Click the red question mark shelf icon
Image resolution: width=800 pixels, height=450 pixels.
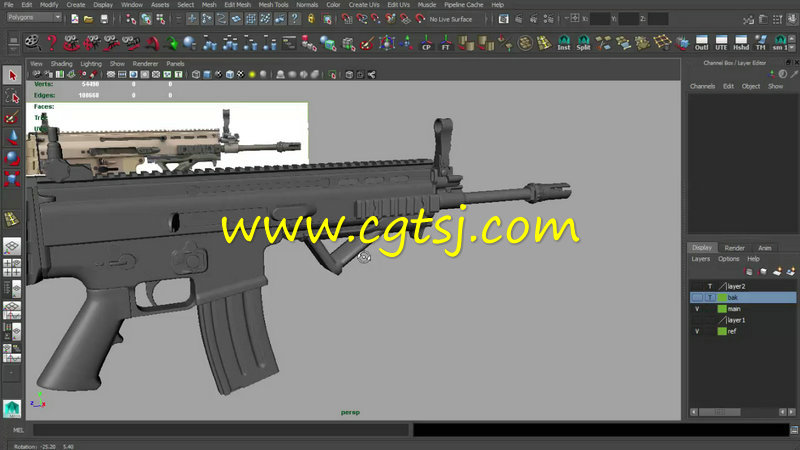coord(52,43)
